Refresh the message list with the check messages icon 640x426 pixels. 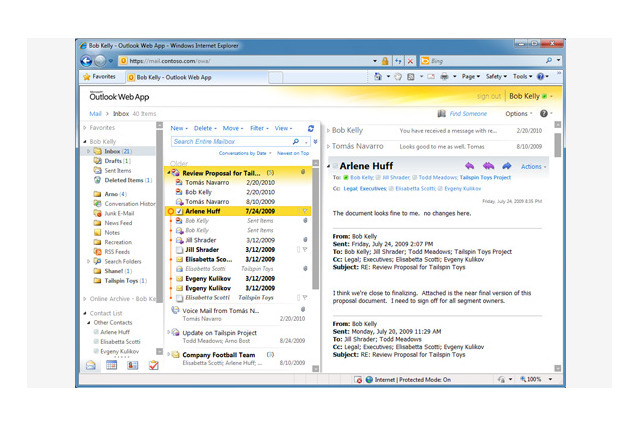click(x=311, y=128)
